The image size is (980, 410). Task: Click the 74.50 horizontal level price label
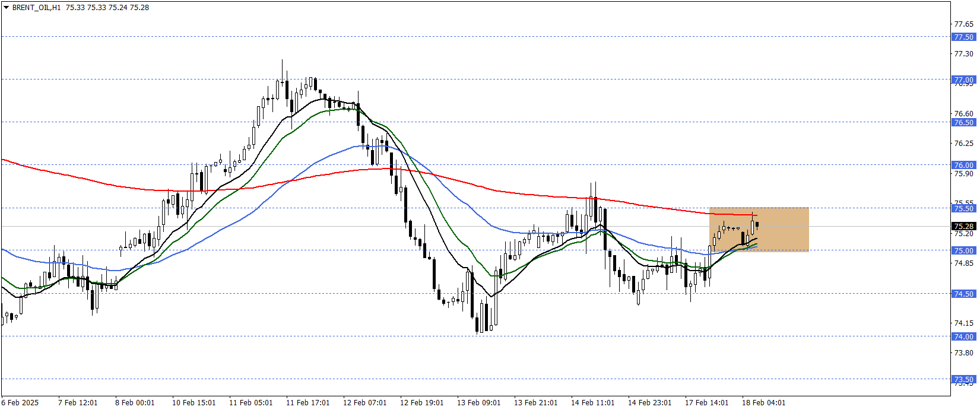click(963, 294)
